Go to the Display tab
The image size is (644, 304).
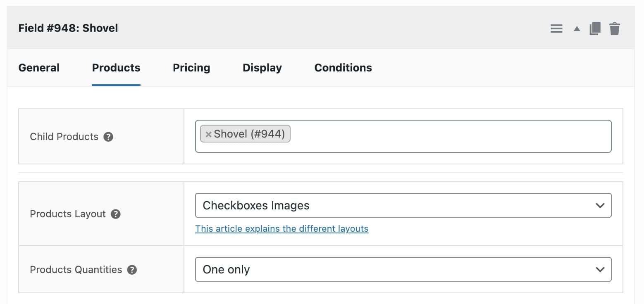click(x=262, y=68)
